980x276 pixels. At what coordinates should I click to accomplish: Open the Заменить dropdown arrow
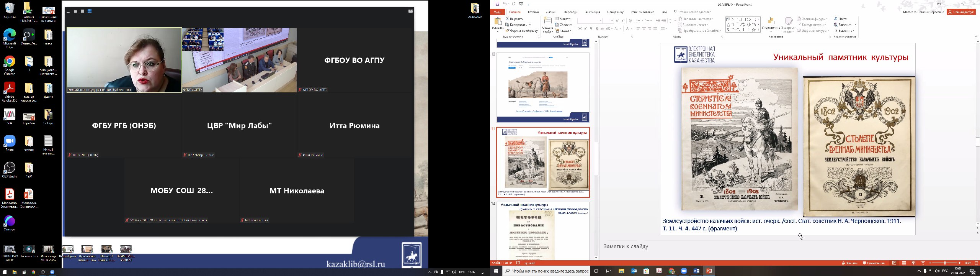click(855, 25)
